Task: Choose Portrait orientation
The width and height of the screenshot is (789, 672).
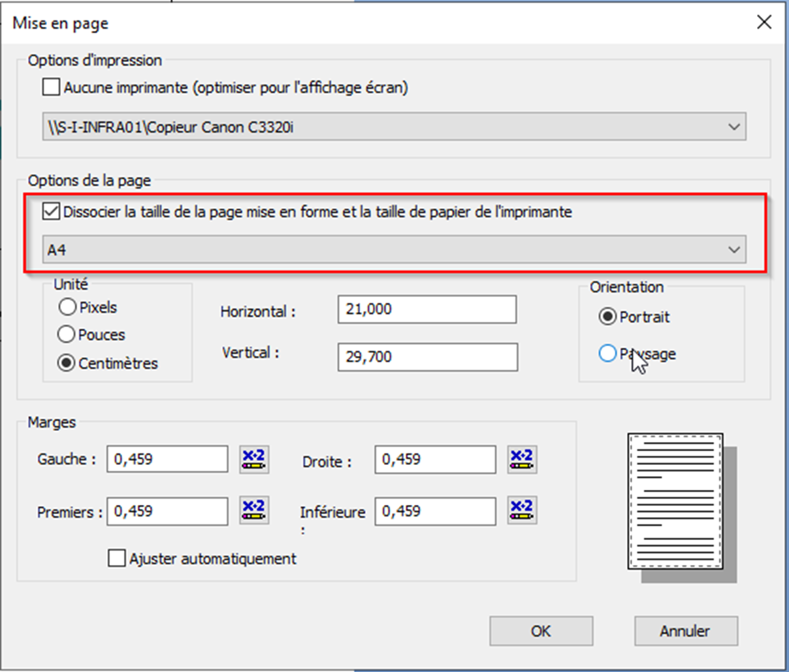Action: [607, 317]
